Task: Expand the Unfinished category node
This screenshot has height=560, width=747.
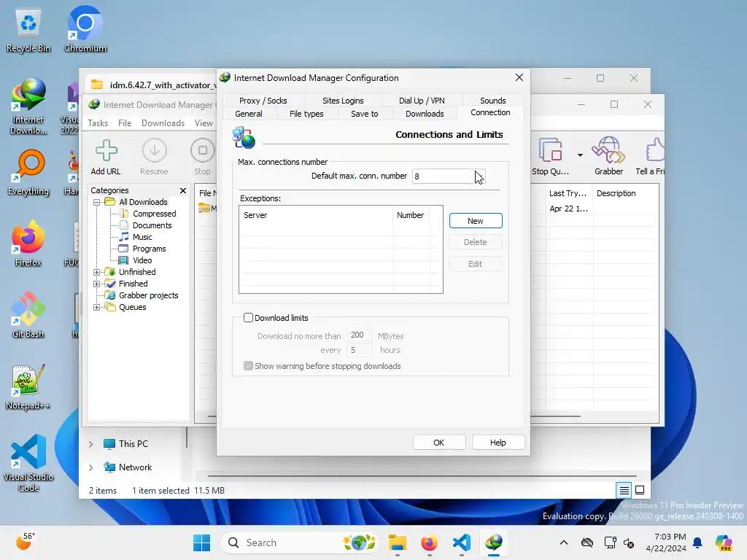Action: (x=97, y=273)
